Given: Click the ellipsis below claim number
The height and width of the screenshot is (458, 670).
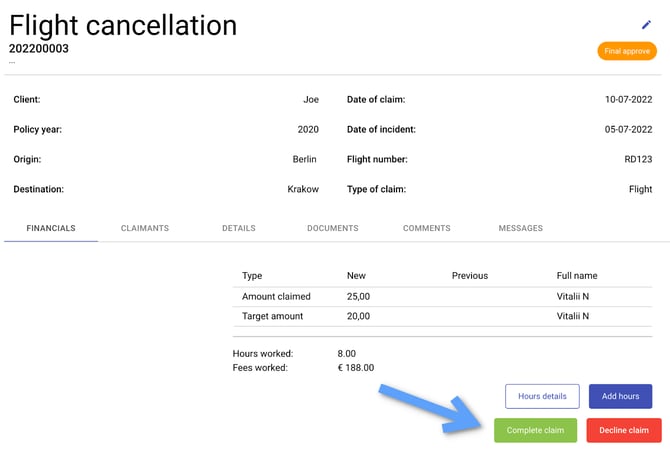Looking at the screenshot, I should [x=12, y=63].
